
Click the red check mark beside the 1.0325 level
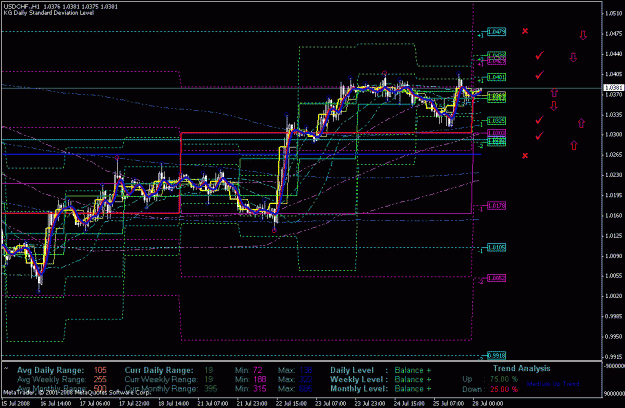coord(540,120)
